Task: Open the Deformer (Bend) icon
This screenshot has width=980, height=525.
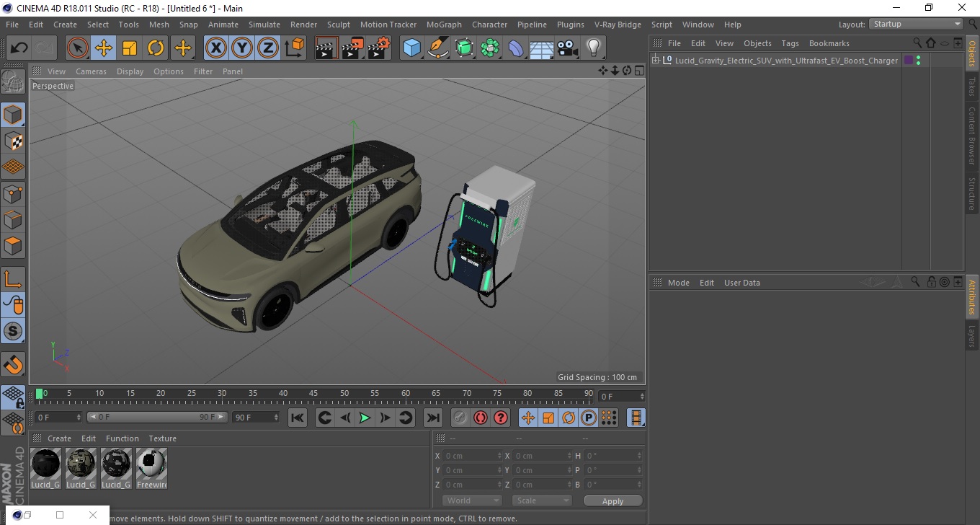Action: (515, 48)
